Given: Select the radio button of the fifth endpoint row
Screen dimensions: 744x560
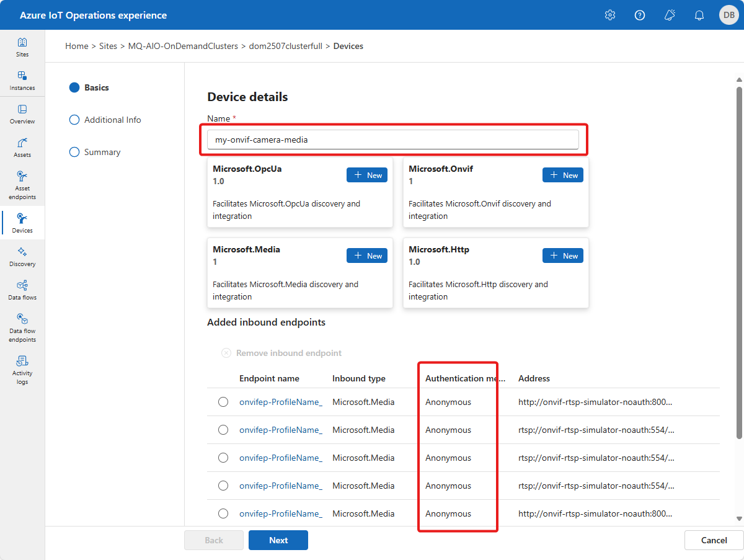Looking at the screenshot, I should [223, 513].
